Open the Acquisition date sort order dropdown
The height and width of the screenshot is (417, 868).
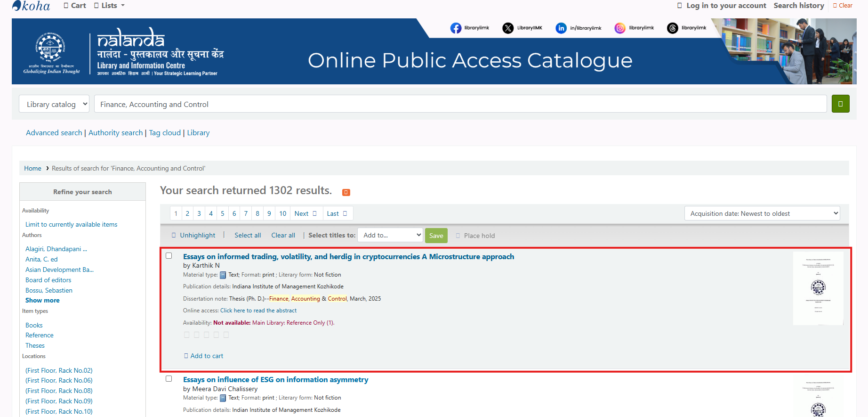pos(762,213)
